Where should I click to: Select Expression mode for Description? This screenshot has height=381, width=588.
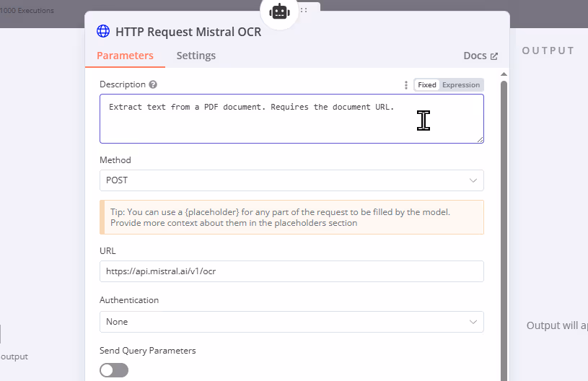click(461, 84)
